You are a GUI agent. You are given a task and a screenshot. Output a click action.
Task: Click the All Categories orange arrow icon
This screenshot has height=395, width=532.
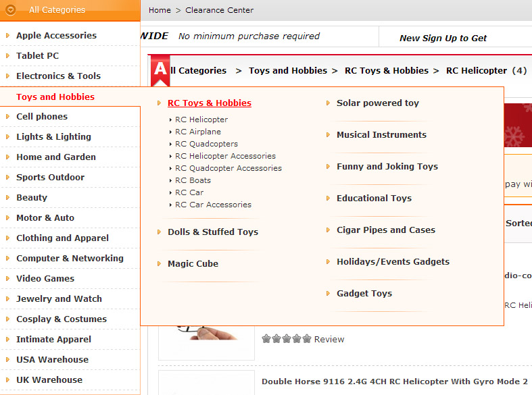tap(11, 10)
